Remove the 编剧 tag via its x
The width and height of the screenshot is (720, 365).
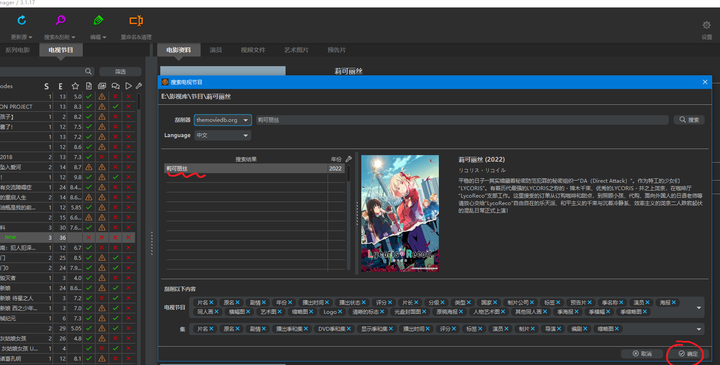[x=585, y=329]
